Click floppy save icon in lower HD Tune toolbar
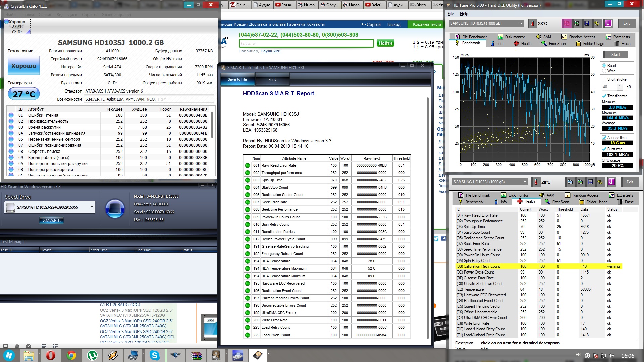This screenshot has height=362, width=644. click(x=590, y=182)
